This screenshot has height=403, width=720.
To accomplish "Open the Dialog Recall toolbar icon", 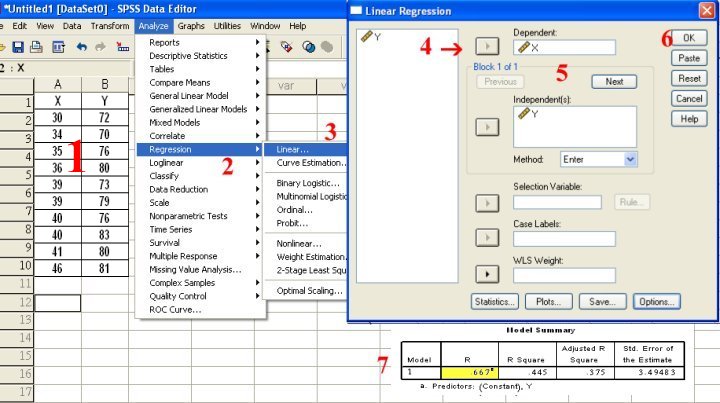I will (58, 47).
